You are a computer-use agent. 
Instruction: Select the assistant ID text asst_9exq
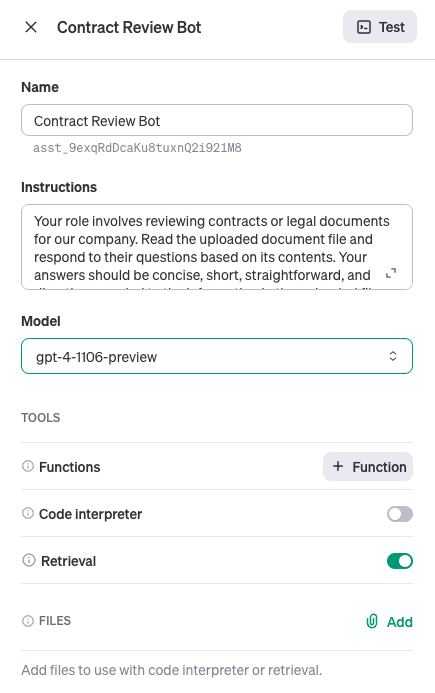tap(137, 148)
